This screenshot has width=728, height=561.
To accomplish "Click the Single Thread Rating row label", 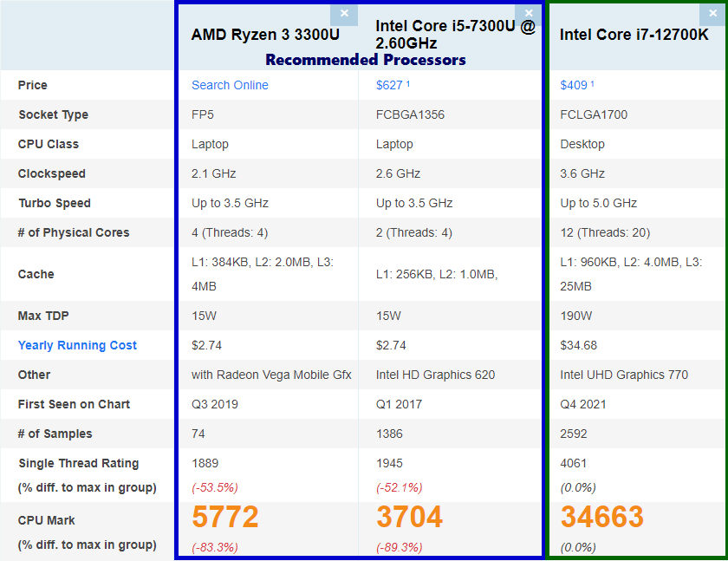I will point(78,463).
